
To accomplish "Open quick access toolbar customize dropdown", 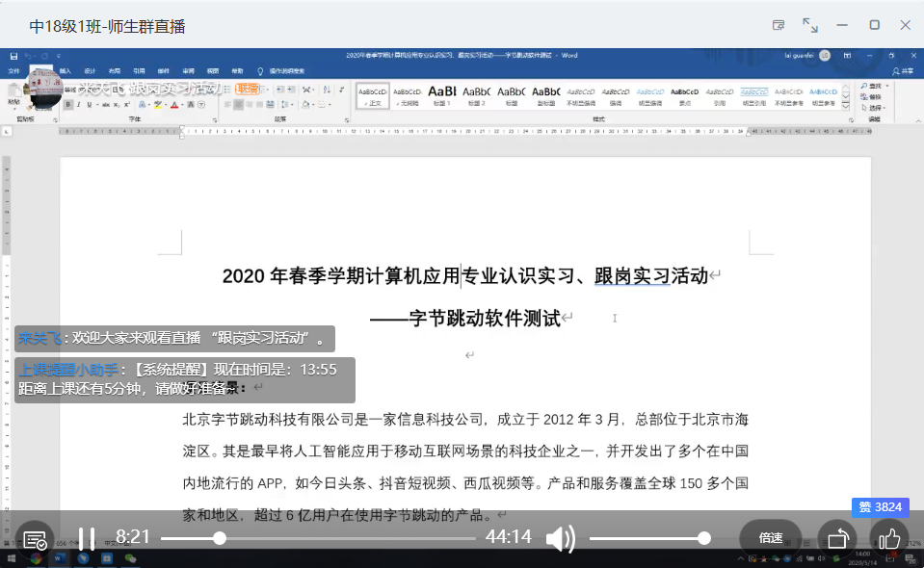I will (59, 56).
